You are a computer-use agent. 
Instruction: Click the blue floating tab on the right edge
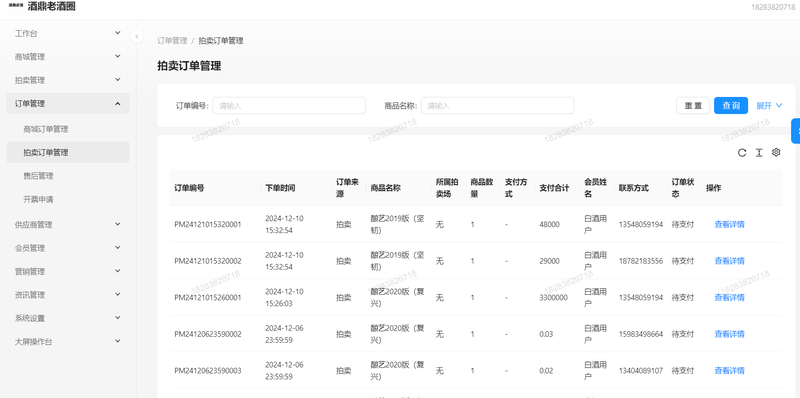795,131
